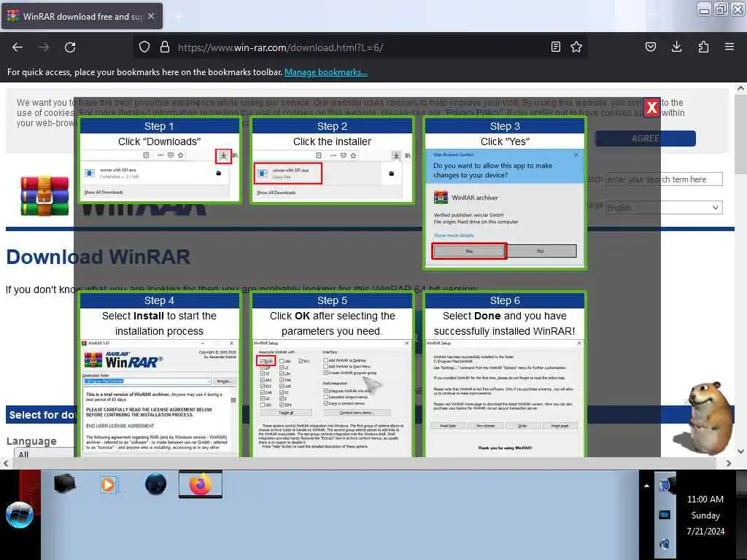Click the forward navigation arrow

click(x=44, y=47)
